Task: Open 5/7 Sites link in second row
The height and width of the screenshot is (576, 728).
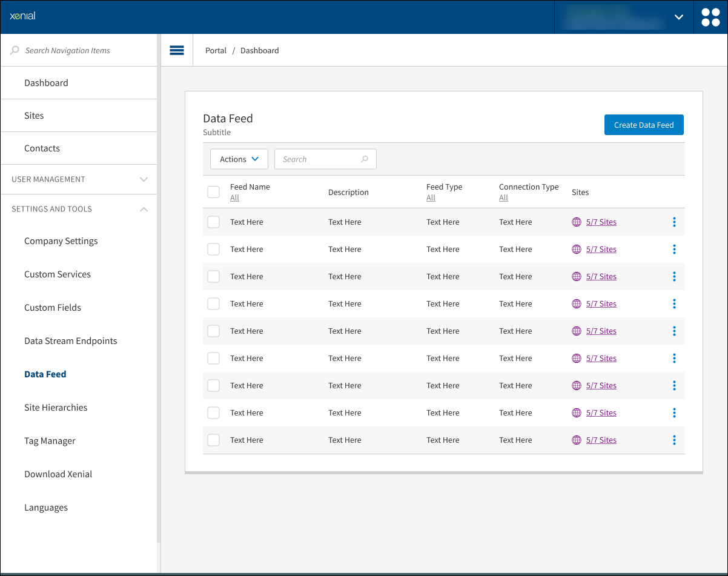Action: tap(601, 250)
